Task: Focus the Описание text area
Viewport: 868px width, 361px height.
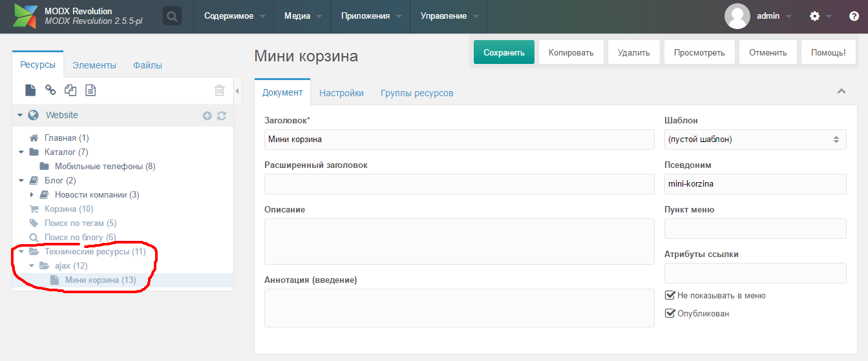Action: tap(460, 241)
